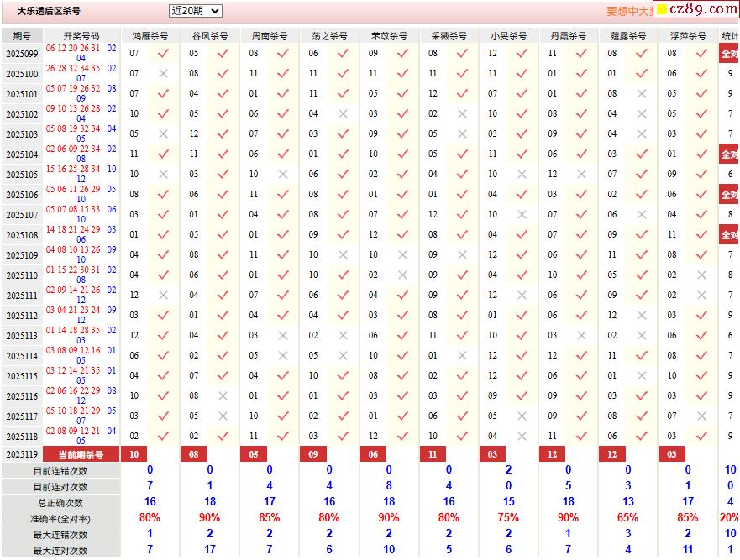Viewport: 740px width, 560px height.
Task: Click the grey cross for 鸿雁杀号 in row 2025100
Action: (163, 74)
